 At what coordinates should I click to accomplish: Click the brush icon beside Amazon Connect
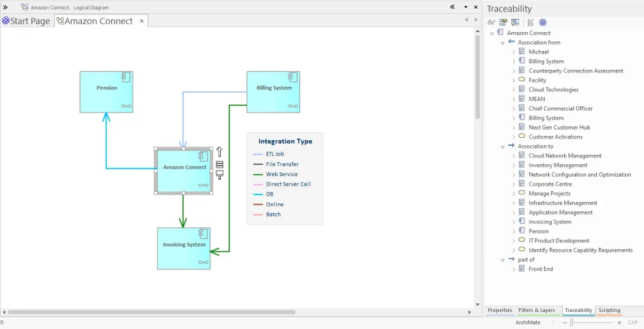point(219,175)
